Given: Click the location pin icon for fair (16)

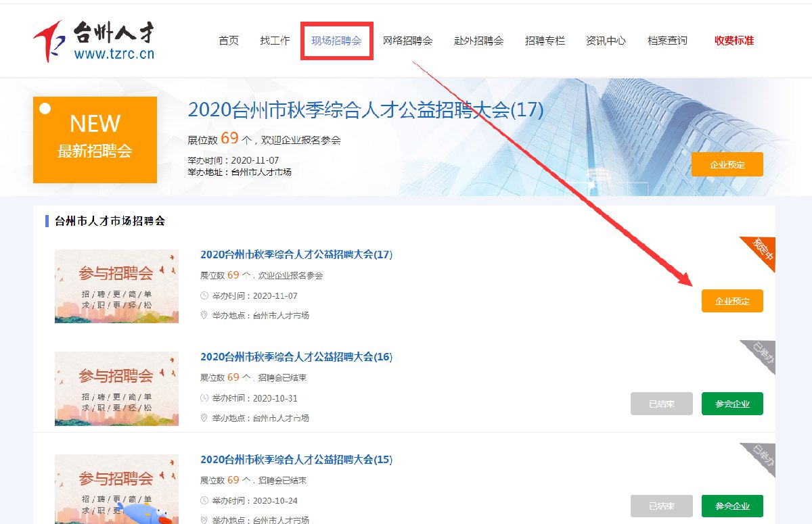Looking at the screenshot, I should point(204,418).
